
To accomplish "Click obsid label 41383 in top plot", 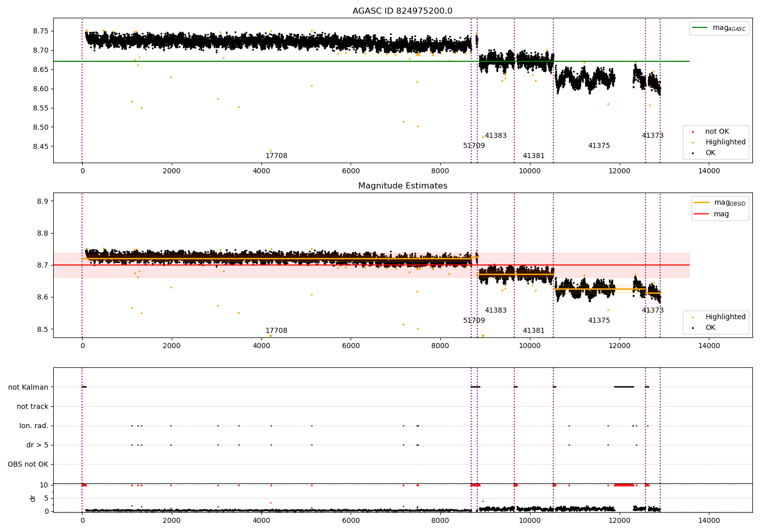I will coord(496,136).
